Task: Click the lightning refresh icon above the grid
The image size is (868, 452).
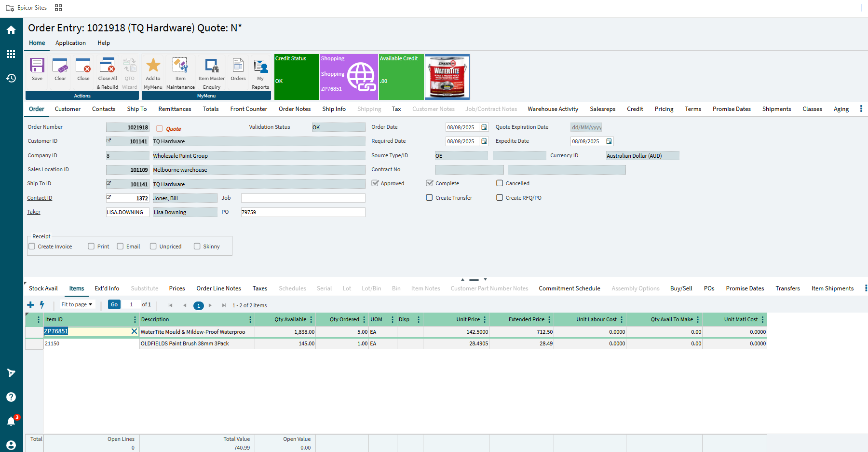Action: coord(42,304)
